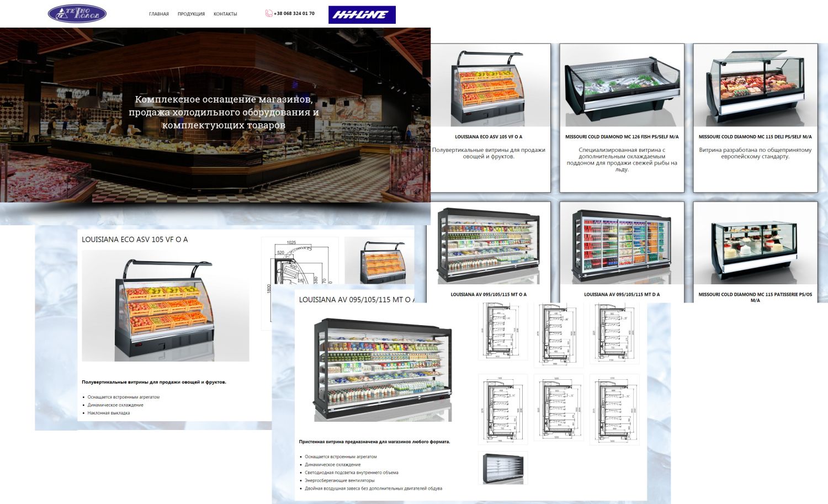Click the Техно Холод oval logo

[77, 14]
